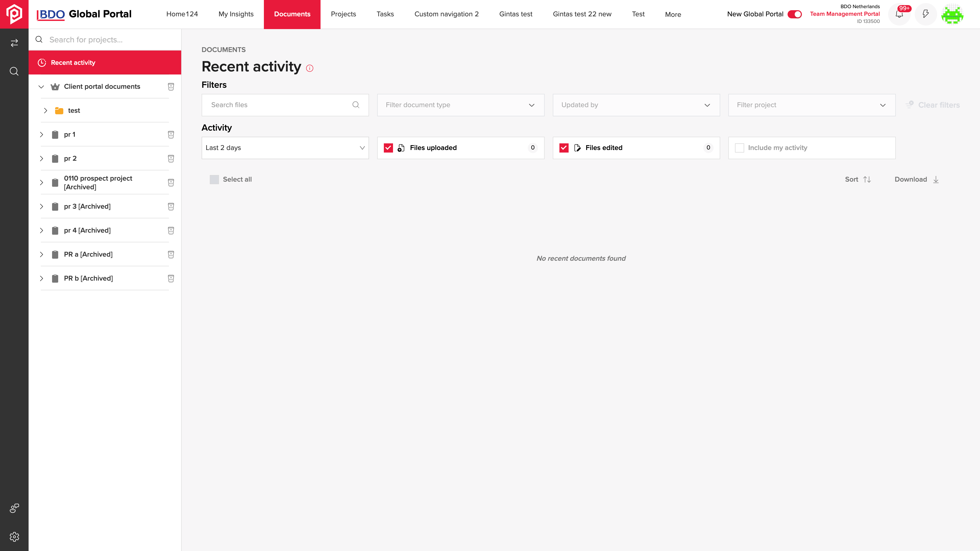The height and width of the screenshot is (551, 980).
Task: Click the lightning bolt quick actions icon
Action: point(926,15)
